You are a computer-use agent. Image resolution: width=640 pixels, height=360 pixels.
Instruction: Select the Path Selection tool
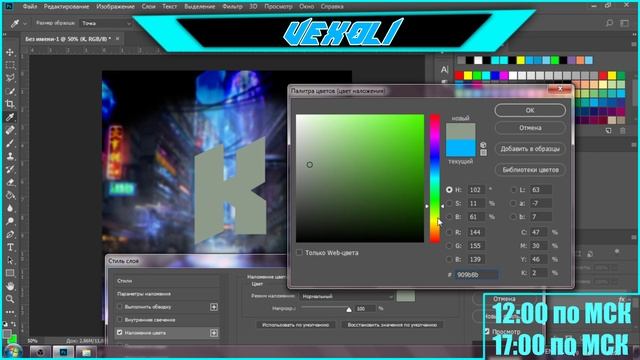(x=10, y=260)
